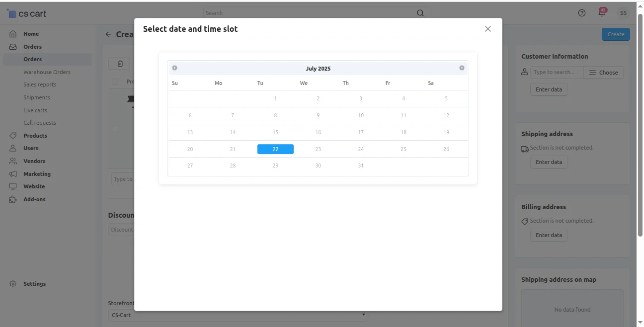The height and width of the screenshot is (327, 644).
Task: Choose July 23 in the calendar
Action: pos(318,149)
